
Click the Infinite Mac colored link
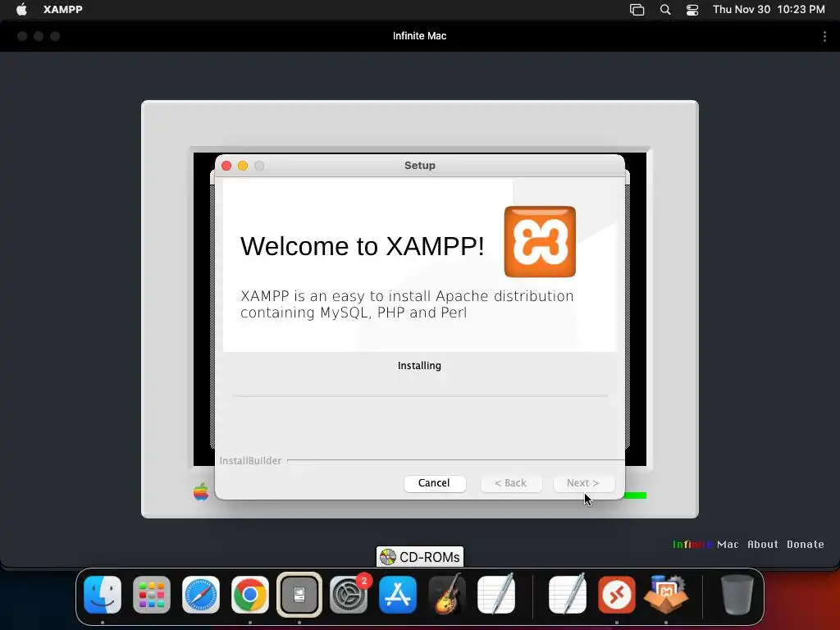click(x=705, y=545)
